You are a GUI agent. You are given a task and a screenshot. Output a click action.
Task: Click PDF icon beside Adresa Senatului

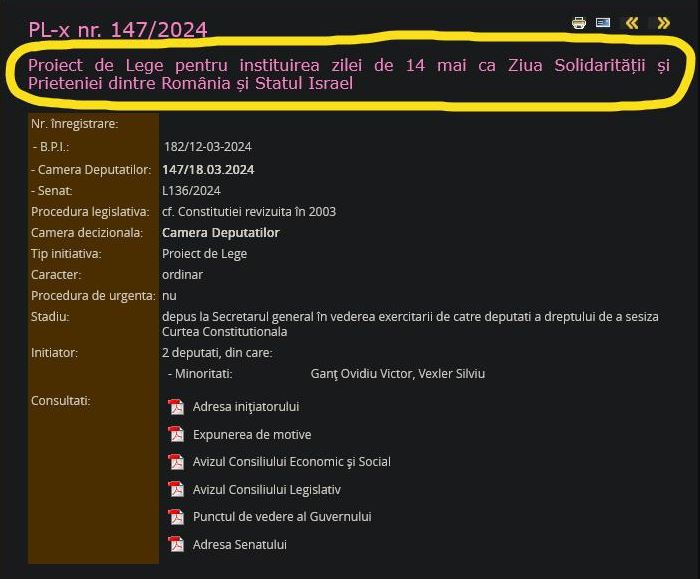point(177,545)
